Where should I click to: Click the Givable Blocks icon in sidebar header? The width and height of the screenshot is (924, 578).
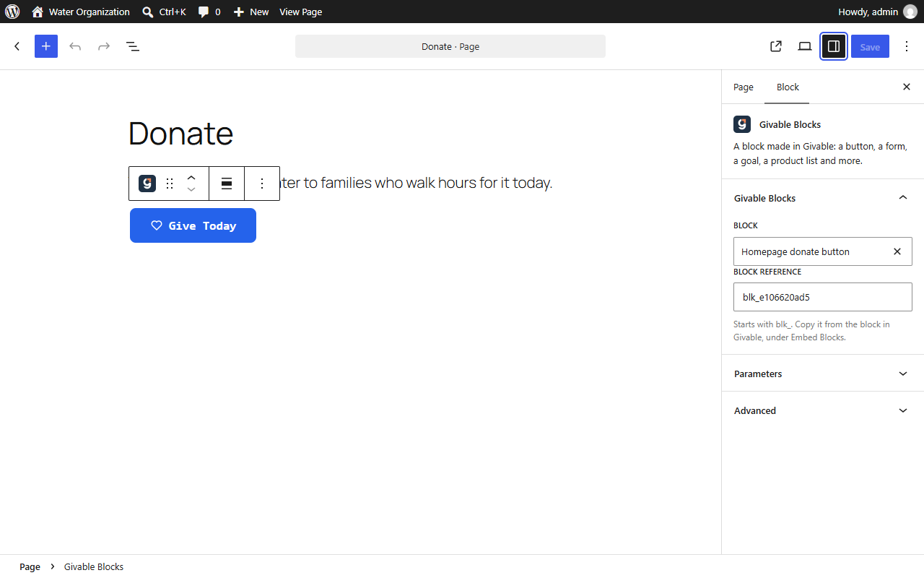click(742, 124)
